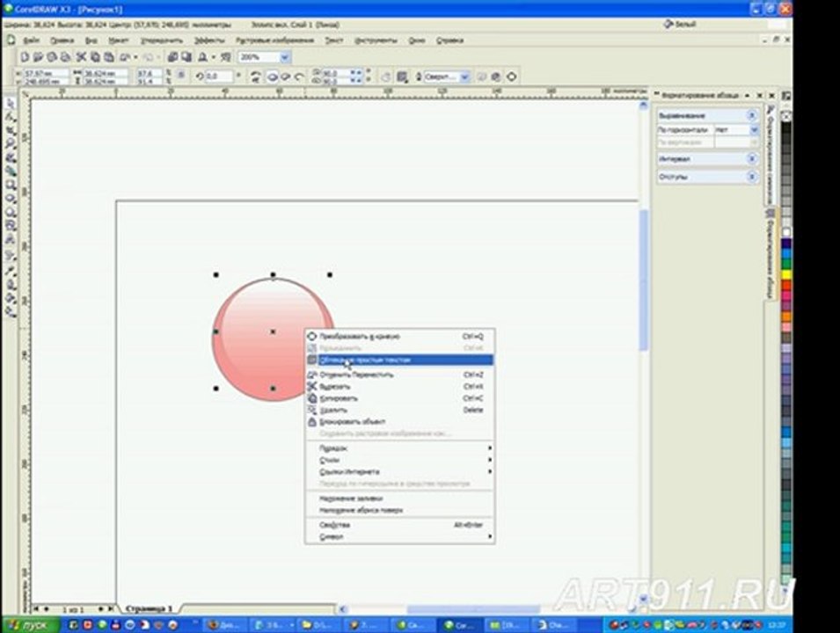Click the Export toolbar icon
Image resolution: width=840 pixels, height=633 pixels.
point(186,57)
